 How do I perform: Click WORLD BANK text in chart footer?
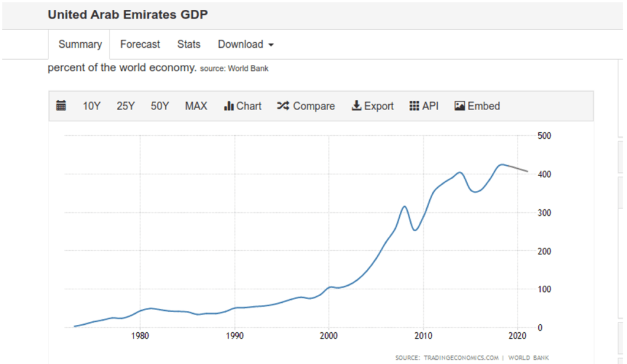[528, 357]
